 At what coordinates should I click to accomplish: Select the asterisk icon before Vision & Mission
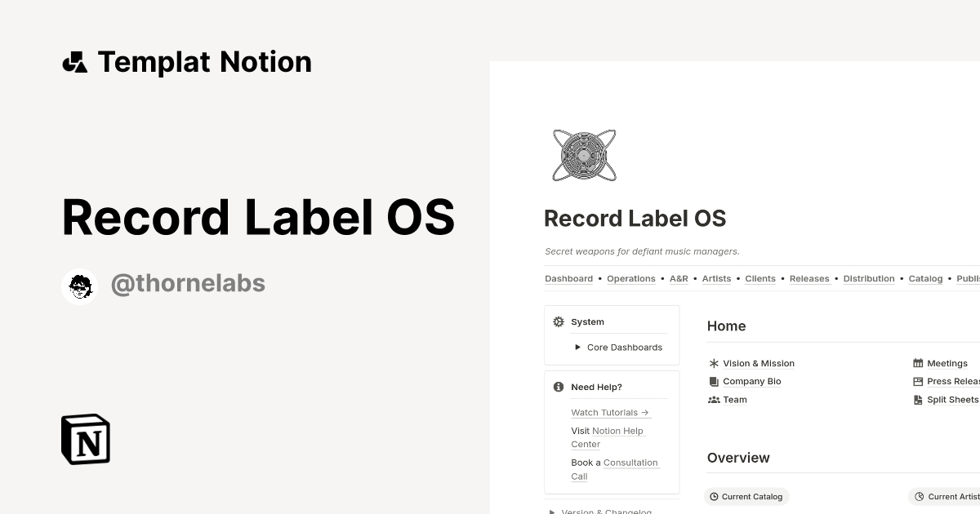[x=713, y=363]
